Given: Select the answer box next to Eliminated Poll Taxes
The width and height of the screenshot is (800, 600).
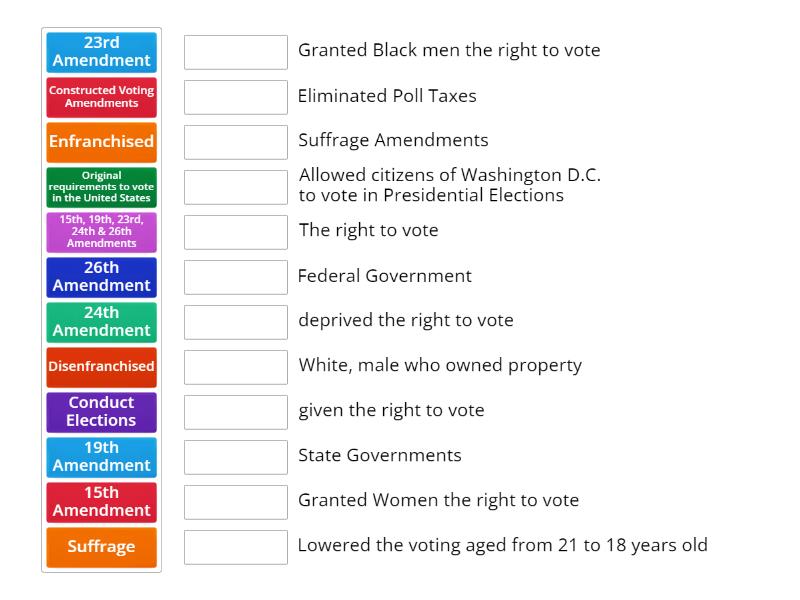Looking at the screenshot, I should coord(235,96).
